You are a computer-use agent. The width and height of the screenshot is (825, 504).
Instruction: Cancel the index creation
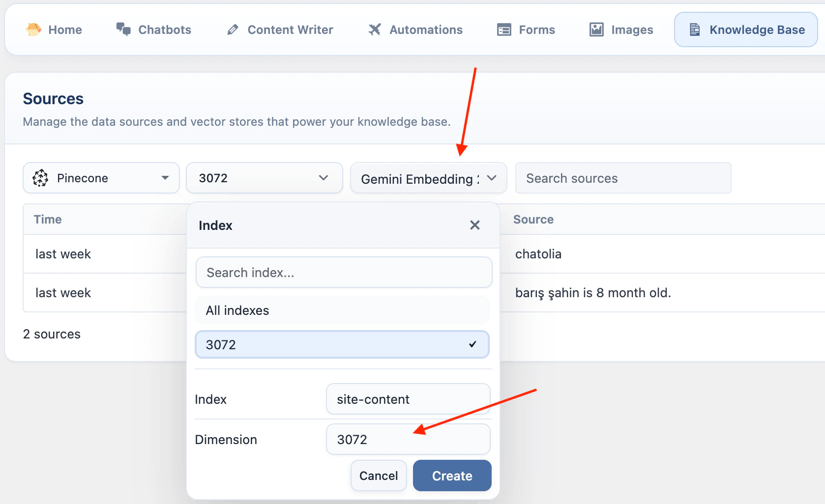tap(379, 476)
